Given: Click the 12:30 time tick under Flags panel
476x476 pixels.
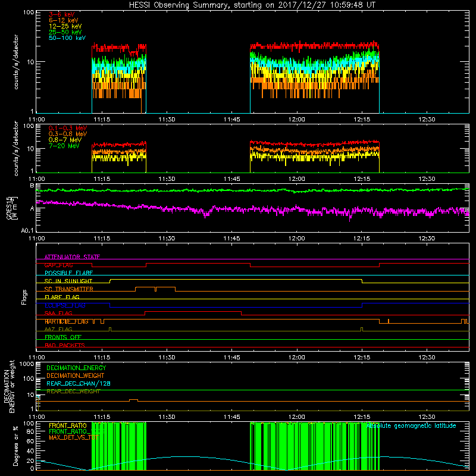Looking at the screenshot, I should tap(427, 358).
